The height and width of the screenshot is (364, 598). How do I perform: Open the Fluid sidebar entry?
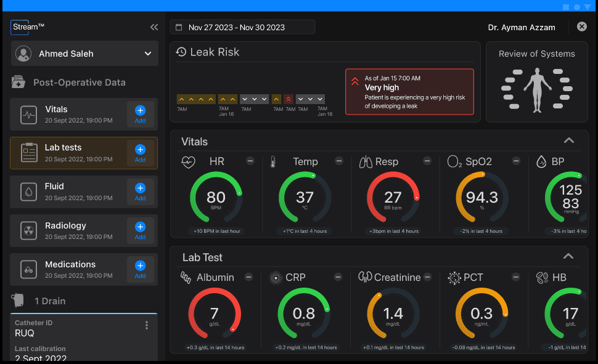pos(83,192)
